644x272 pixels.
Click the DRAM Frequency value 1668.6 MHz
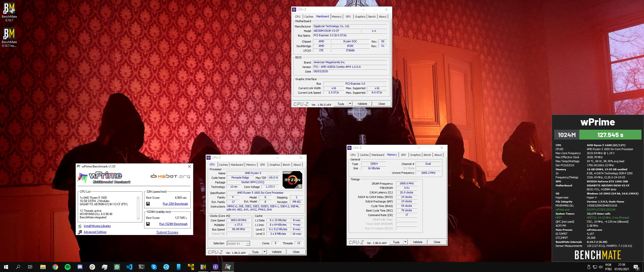pyautogui.click(x=407, y=183)
